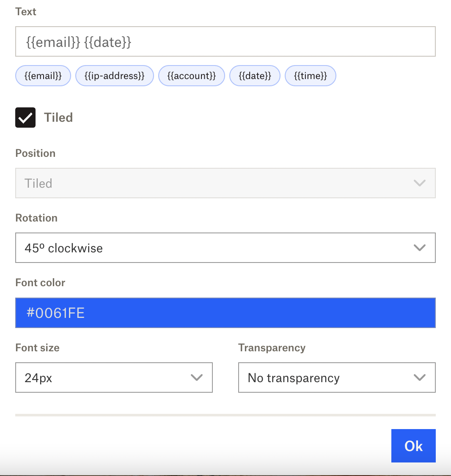This screenshot has width=451, height=476.
Task: Uncheck the Tiled checkbox
Action: coord(25,118)
